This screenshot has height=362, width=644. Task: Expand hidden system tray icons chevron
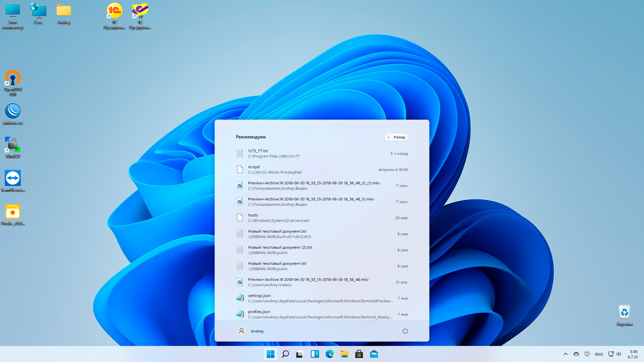[566, 354]
